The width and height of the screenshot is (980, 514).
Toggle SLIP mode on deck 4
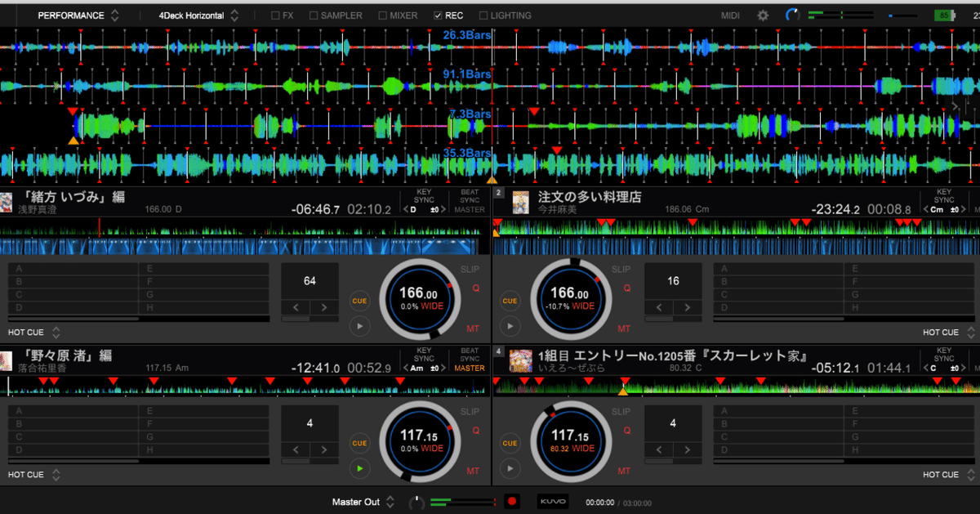click(621, 411)
